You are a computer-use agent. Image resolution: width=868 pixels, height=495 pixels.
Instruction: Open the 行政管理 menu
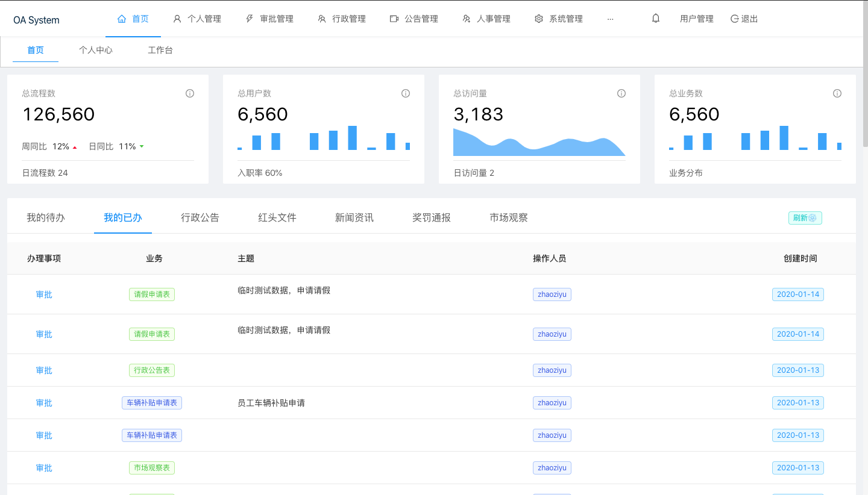pyautogui.click(x=342, y=19)
